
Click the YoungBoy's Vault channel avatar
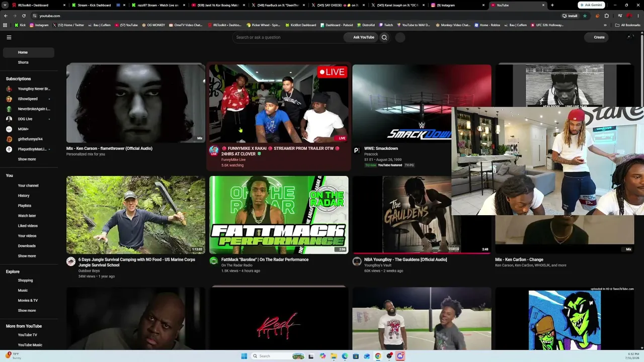click(357, 261)
